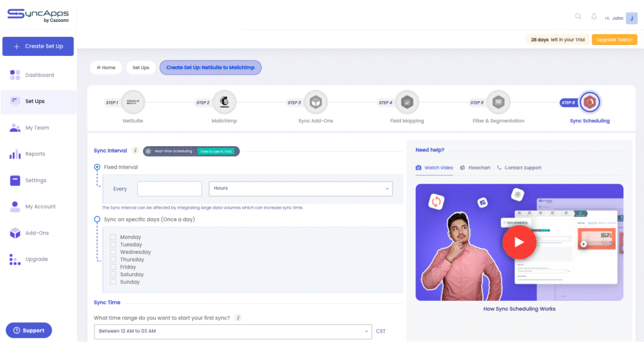644x349 pixels.
Task: Click the Contact Support phone icon
Action: click(x=499, y=167)
